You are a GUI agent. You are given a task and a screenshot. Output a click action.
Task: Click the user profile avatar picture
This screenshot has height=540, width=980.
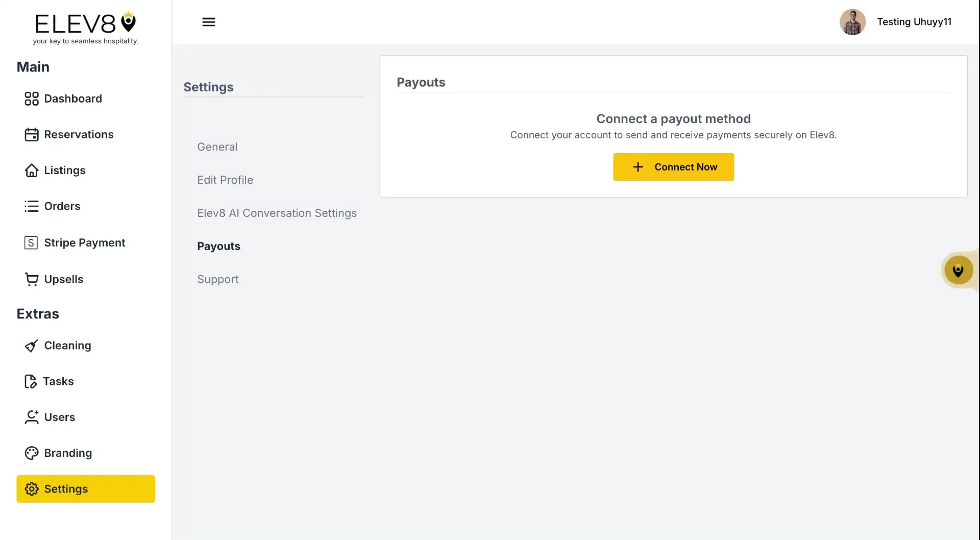pyautogui.click(x=852, y=22)
